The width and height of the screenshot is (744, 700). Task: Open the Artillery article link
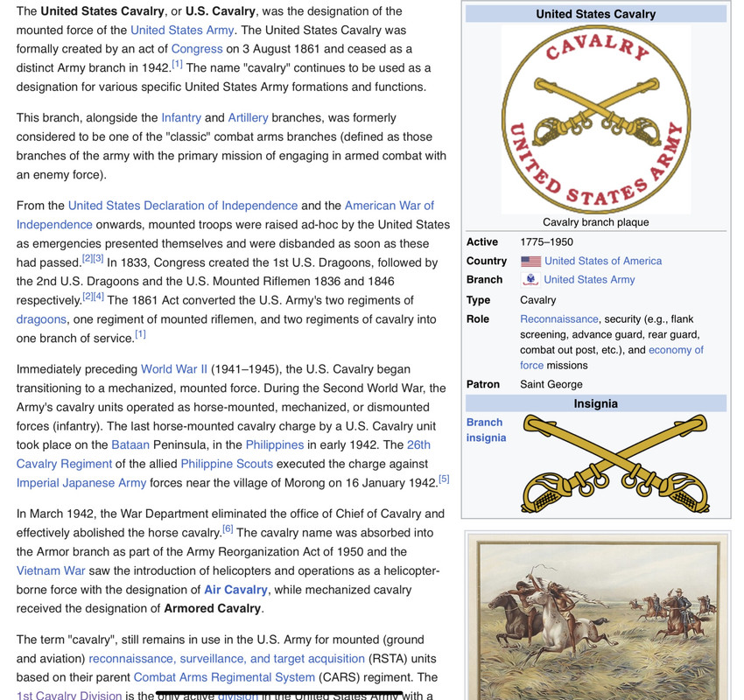[x=249, y=117]
